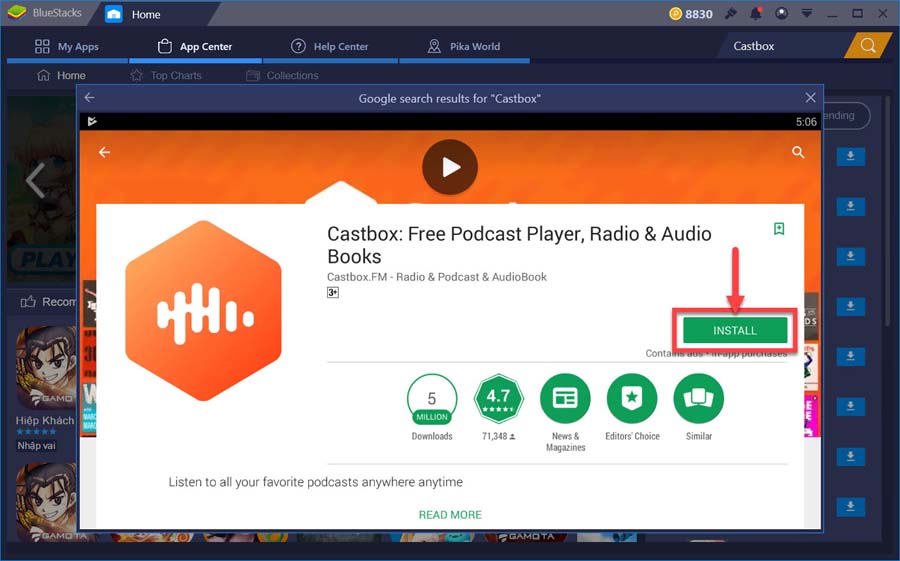
Task: Switch to My Apps tab
Action: 67,47
